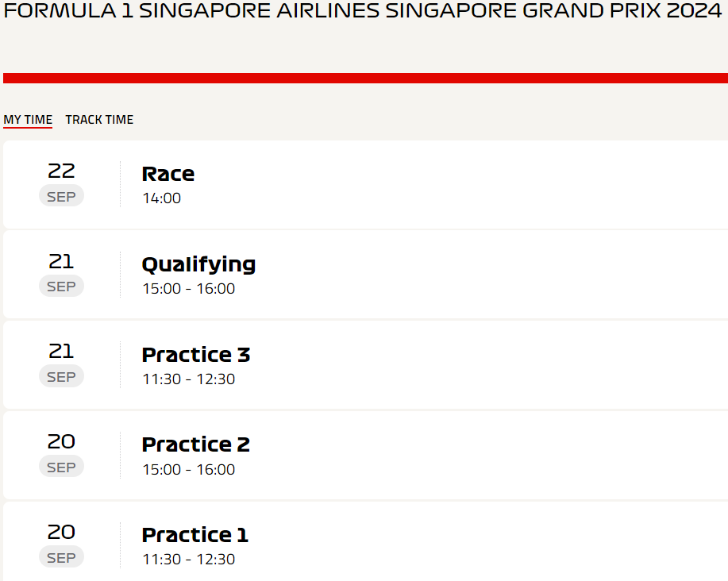The image size is (728, 581).
Task: Open the Qualifying session row
Action: pos(365,275)
